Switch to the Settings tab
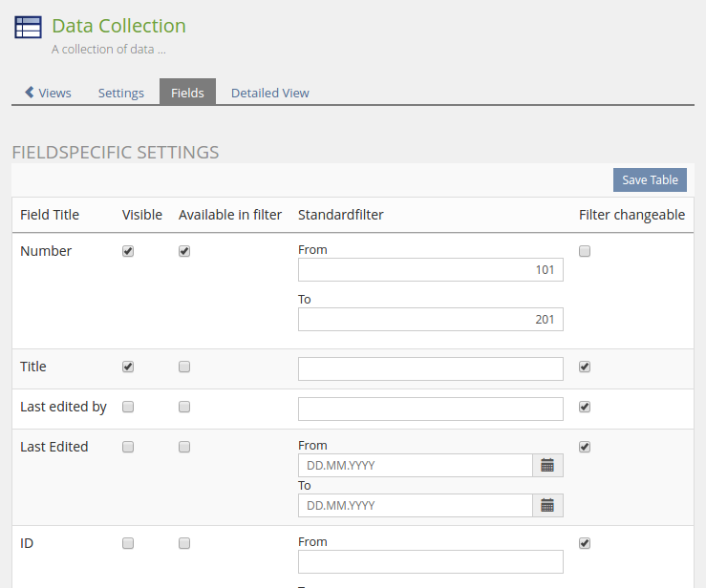706x588 pixels. [x=121, y=93]
